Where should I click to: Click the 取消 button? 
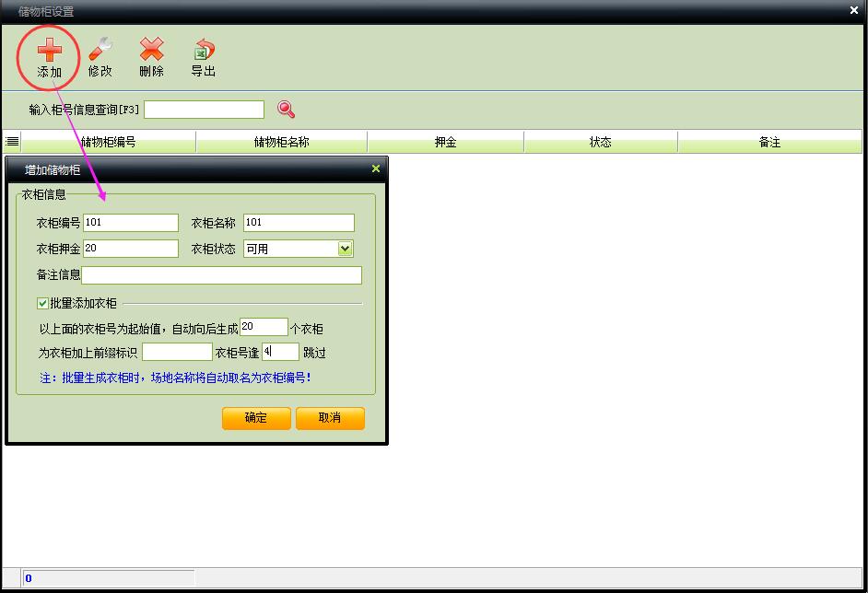tap(330, 418)
